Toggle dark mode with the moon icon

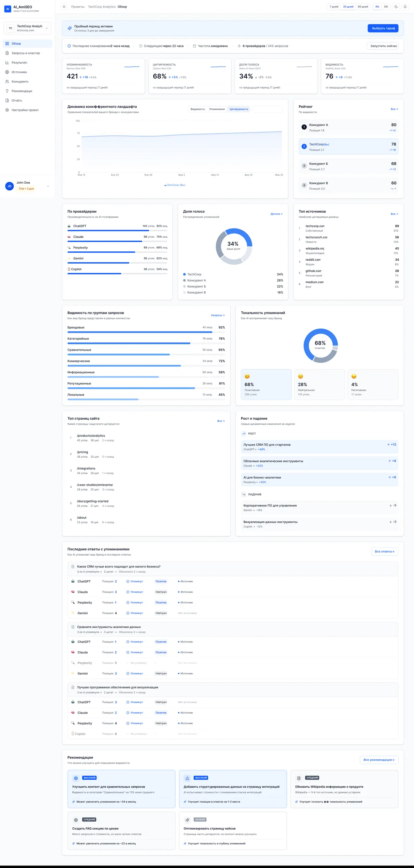pos(396,7)
